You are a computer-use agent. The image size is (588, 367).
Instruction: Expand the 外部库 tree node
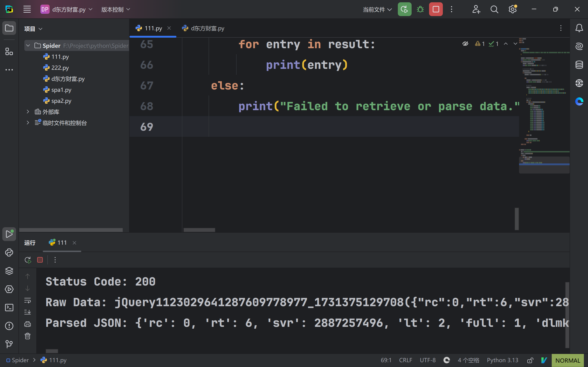tap(28, 112)
